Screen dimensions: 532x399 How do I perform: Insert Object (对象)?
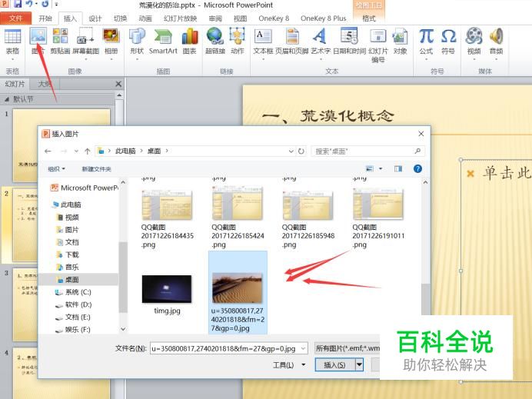coord(400,42)
